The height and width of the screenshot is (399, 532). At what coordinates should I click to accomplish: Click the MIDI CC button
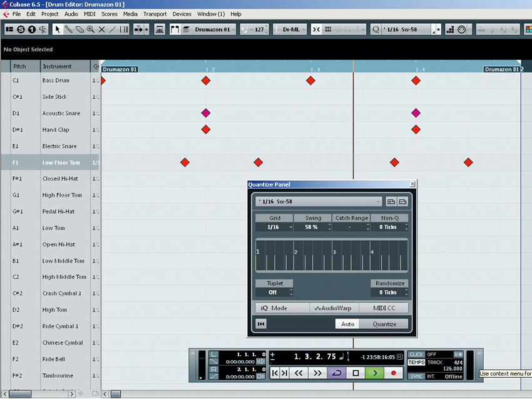[x=384, y=308]
